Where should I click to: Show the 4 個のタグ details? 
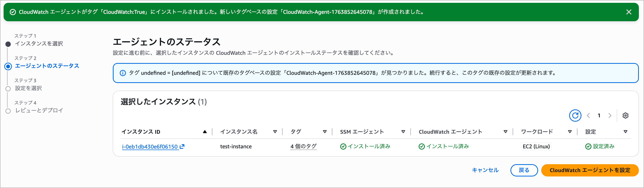304,147
